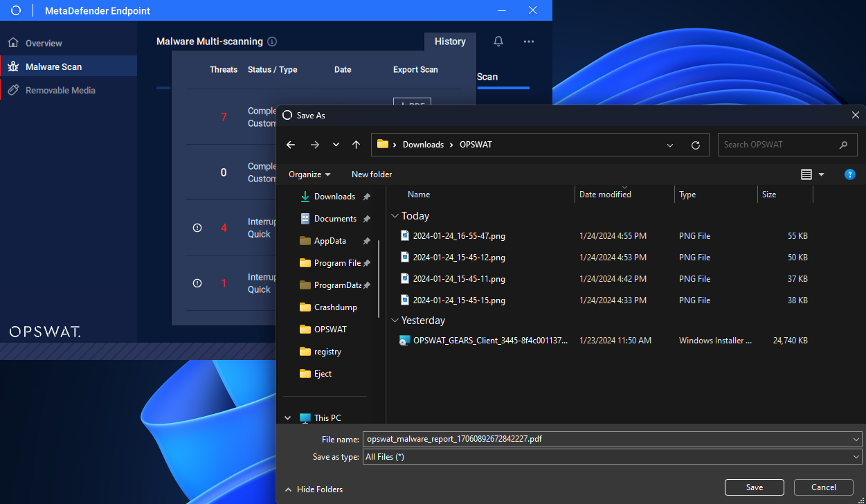
Task: Collapse the Yesterday group
Action: pyautogui.click(x=395, y=321)
